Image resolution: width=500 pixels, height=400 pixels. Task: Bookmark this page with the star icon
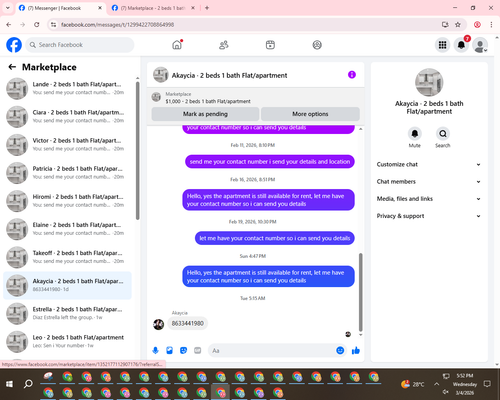458,24
